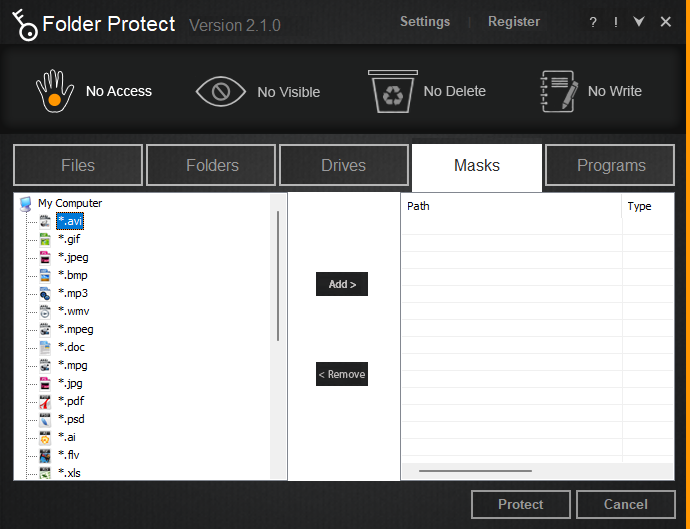This screenshot has height=529, width=690.
Task: Click the Cancel button
Action: (x=626, y=504)
